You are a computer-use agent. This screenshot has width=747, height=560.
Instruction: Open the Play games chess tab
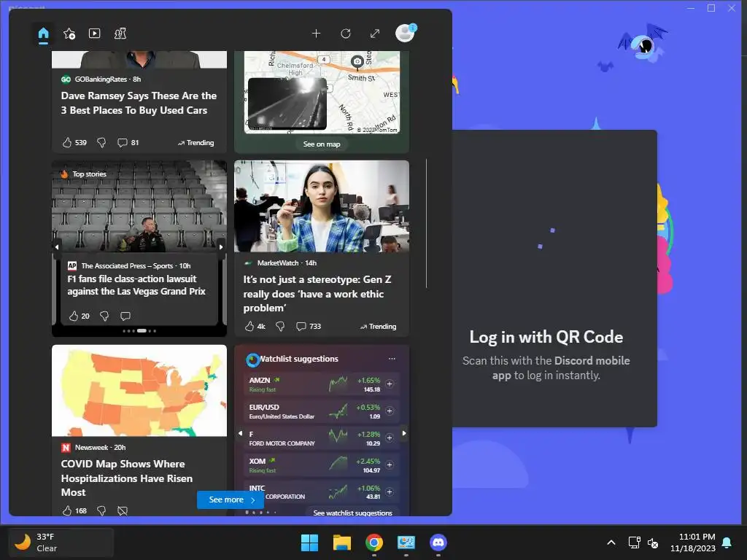pos(120,34)
